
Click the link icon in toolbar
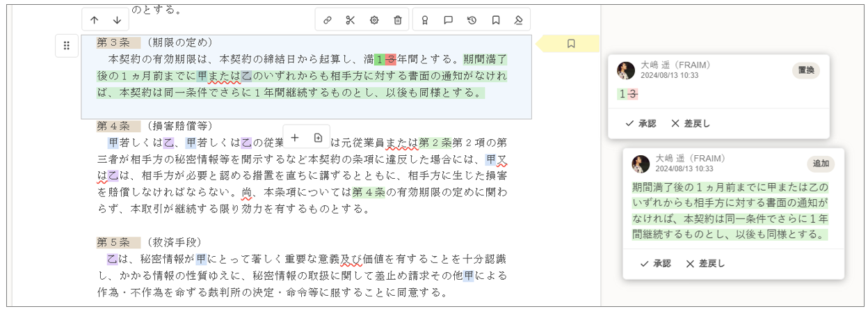pos(327,20)
